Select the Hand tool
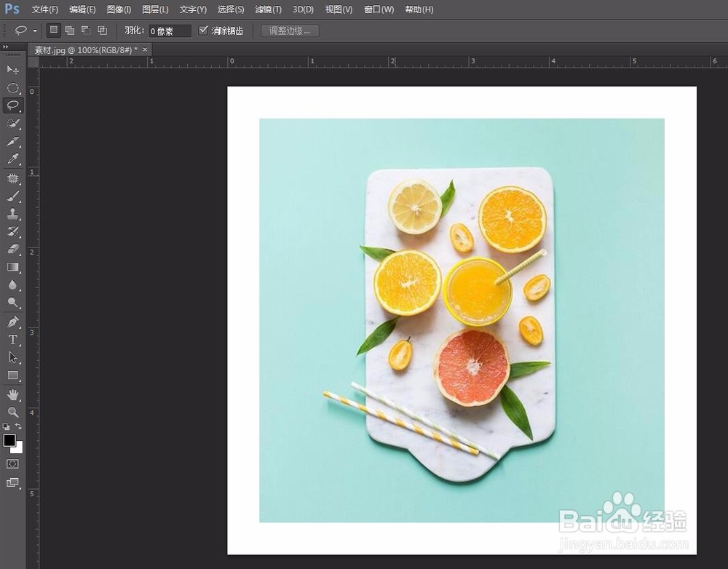 [12, 394]
